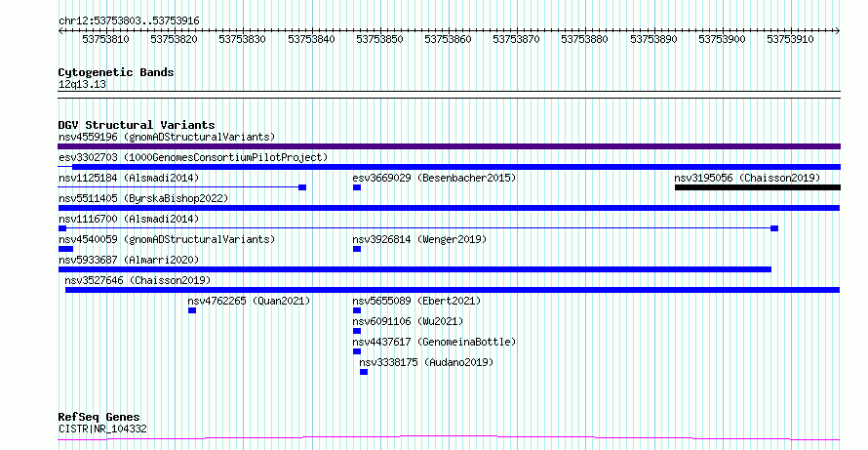
Task: Click the small blue block under nsv5655089
Action: 357,310
